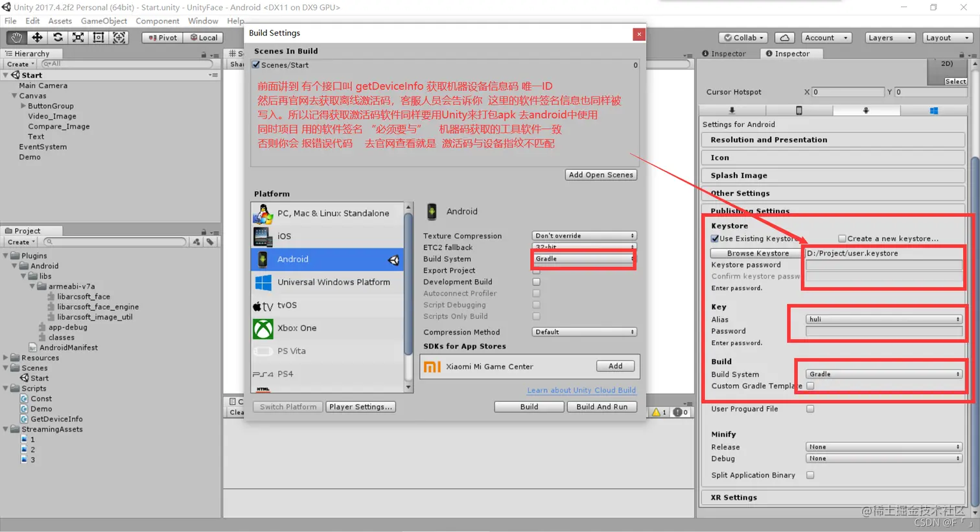Select the iOS platform settings tab icon
Screen dimensions: 980x532
pos(799,111)
